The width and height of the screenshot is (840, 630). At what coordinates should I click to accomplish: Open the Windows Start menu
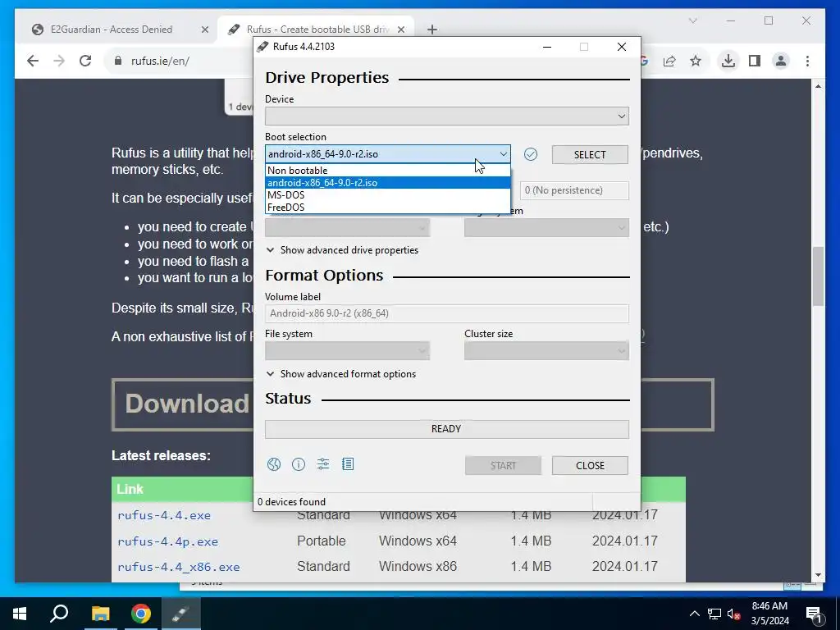pyautogui.click(x=20, y=614)
